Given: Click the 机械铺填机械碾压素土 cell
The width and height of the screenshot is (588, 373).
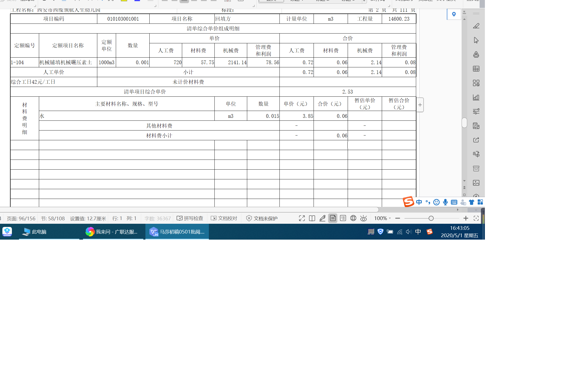Looking at the screenshot, I should click(x=68, y=62).
